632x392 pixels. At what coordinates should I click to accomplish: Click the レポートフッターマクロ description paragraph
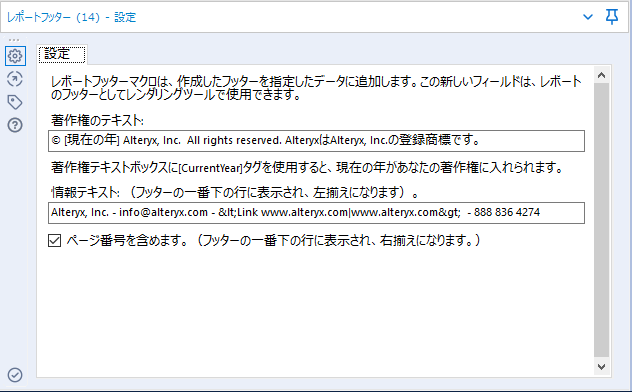(316, 88)
